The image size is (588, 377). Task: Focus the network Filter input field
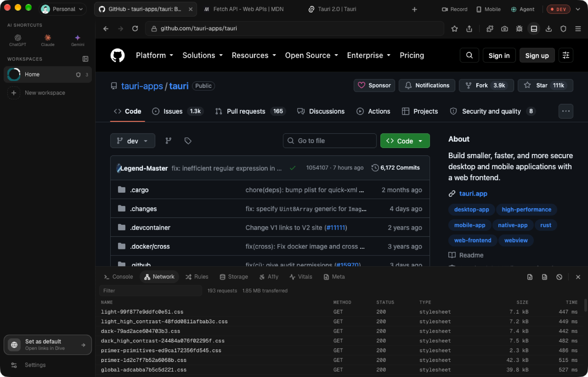point(151,291)
